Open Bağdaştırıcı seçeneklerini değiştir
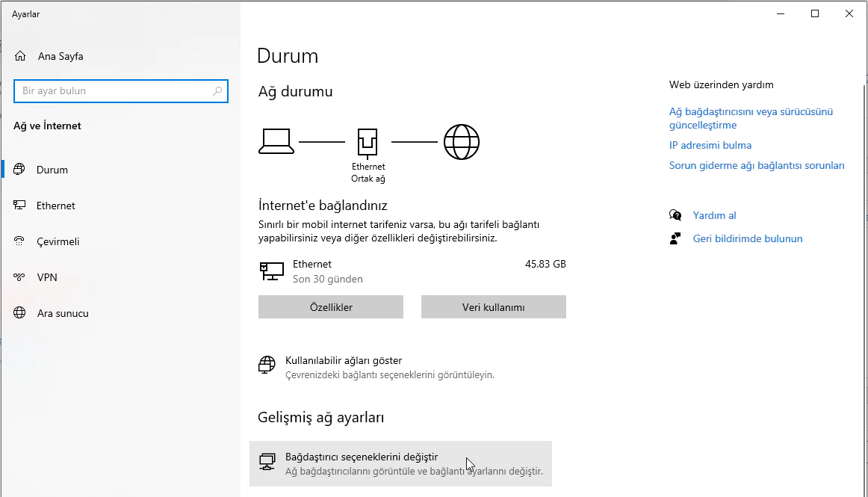868x497 pixels. click(401, 464)
